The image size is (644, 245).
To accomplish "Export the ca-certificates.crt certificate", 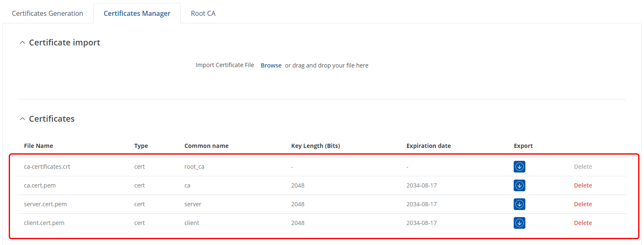I will [x=519, y=167].
